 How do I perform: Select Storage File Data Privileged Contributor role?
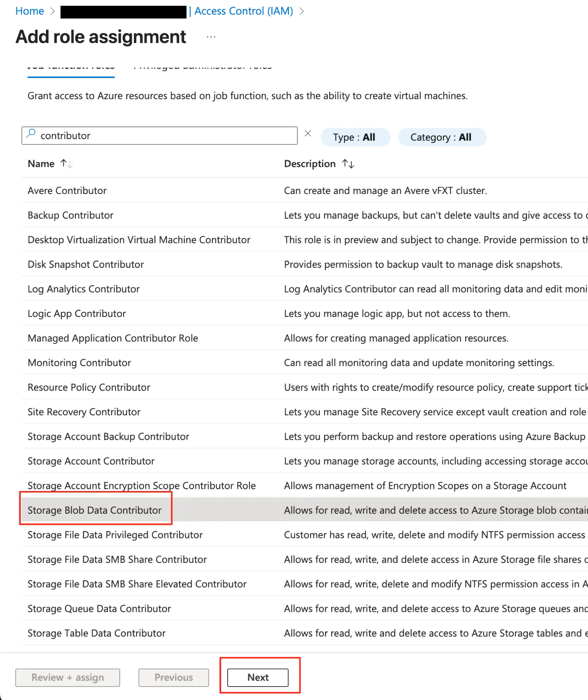[115, 535]
